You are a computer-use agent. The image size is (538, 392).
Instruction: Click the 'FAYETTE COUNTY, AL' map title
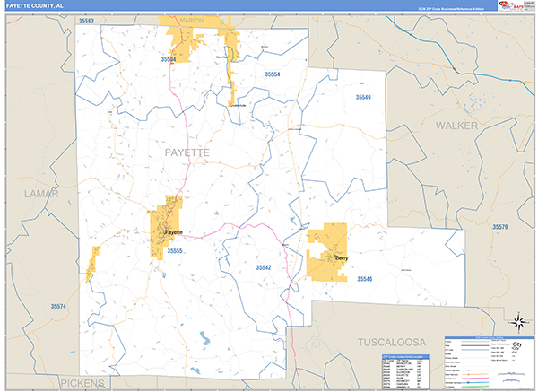(35, 6)
